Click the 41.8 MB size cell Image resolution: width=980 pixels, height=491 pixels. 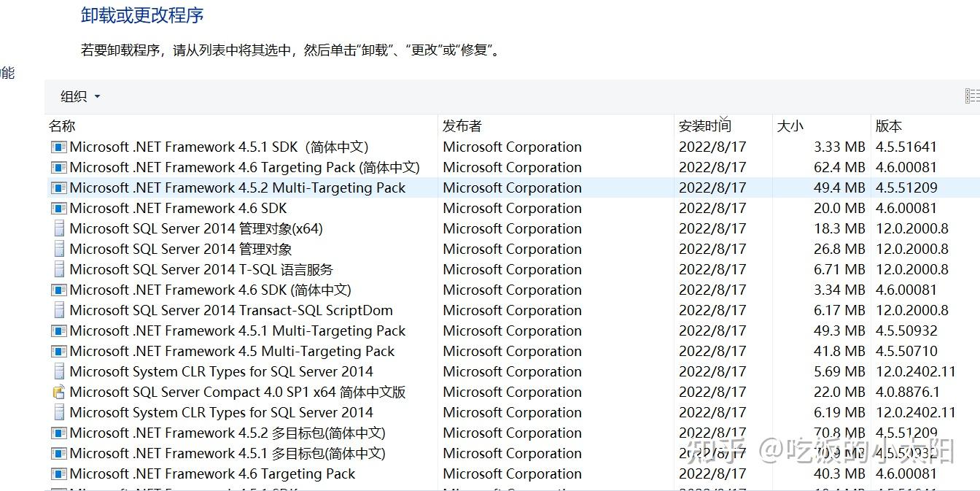coord(839,351)
